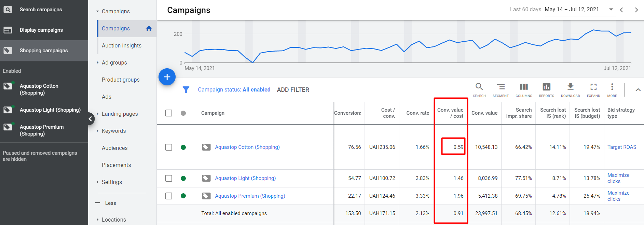644x225 pixels.
Task: Click the blue filter funnel icon
Action: coord(186,90)
